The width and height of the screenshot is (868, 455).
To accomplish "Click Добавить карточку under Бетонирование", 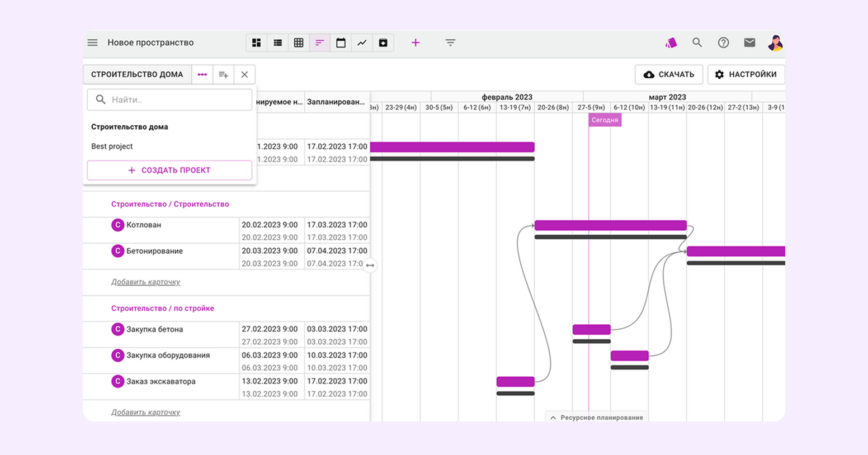I will coord(145,282).
